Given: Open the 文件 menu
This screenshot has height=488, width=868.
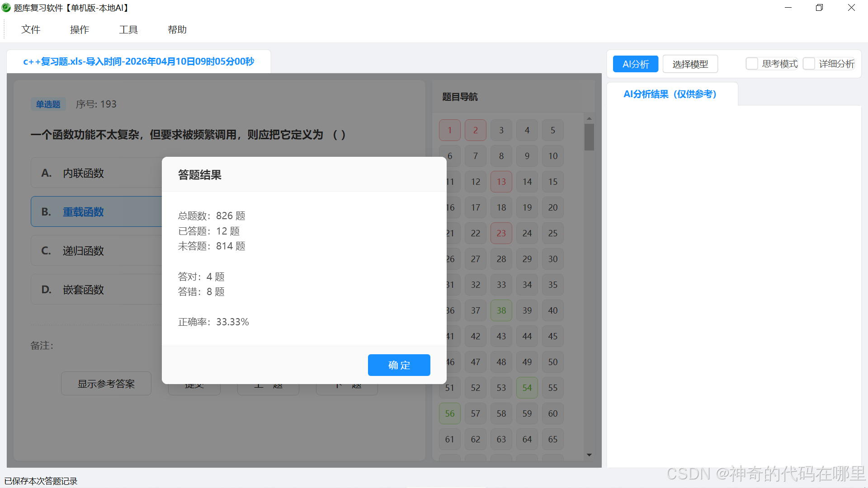Looking at the screenshot, I should pyautogui.click(x=31, y=30).
